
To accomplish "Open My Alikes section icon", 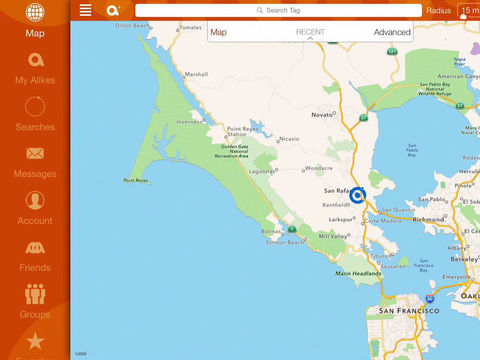I will coord(36,60).
